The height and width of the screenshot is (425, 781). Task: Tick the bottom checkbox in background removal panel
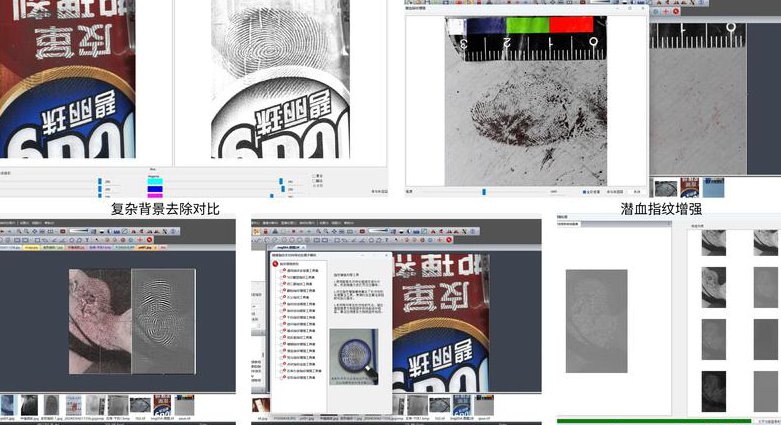point(315,185)
